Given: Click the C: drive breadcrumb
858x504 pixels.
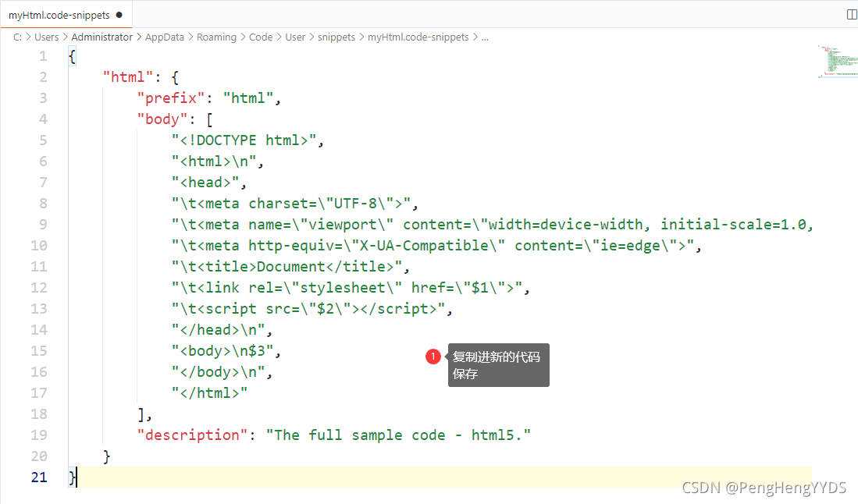Looking at the screenshot, I should pos(17,37).
